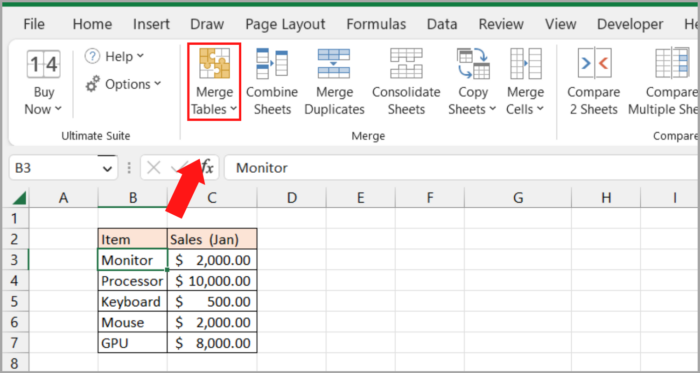The height and width of the screenshot is (373, 700).
Task: Open the Merge Cells tool
Action: click(x=525, y=63)
